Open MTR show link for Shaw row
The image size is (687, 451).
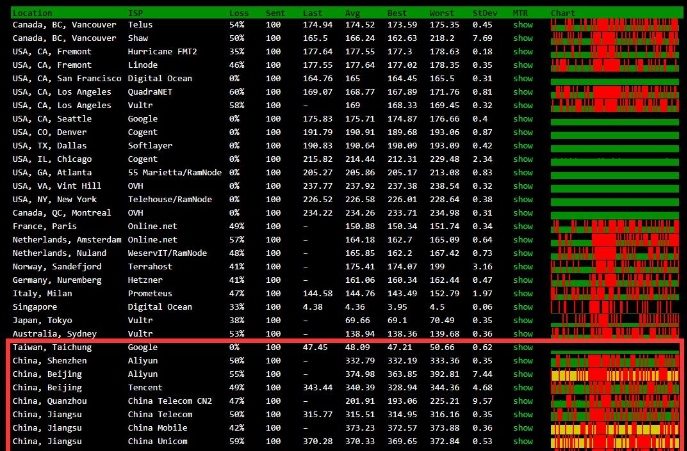[x=523, y=38]
